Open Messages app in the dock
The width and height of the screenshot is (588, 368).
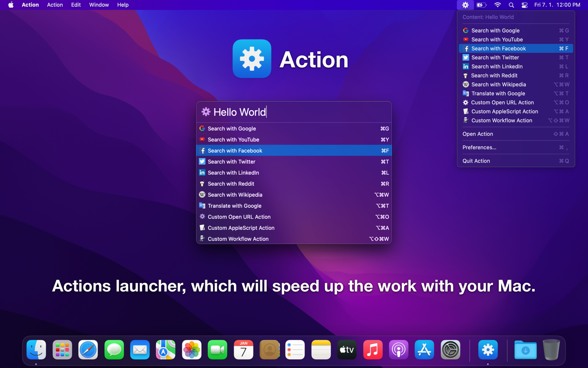point(114,350)
